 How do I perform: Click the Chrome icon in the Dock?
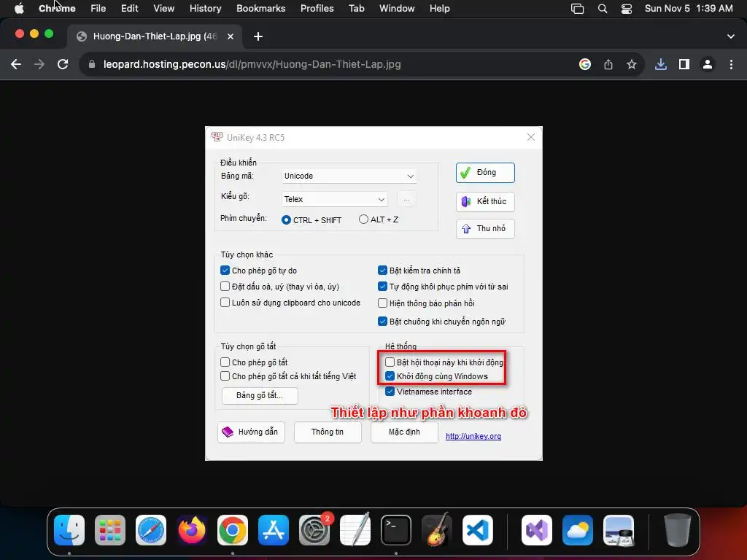click(x=233, y=530)
